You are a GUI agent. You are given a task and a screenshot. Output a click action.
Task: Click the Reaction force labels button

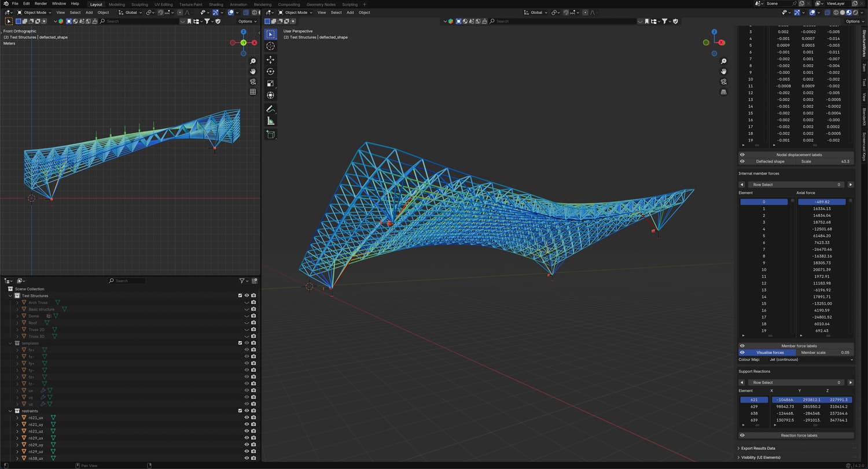(x=799, y=435)
